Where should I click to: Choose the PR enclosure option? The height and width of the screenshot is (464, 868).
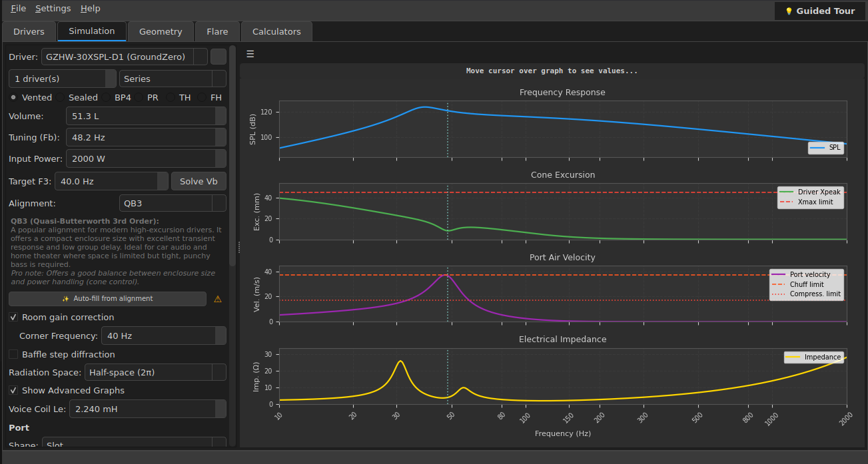pyautogui.click(x=147, y=97)
